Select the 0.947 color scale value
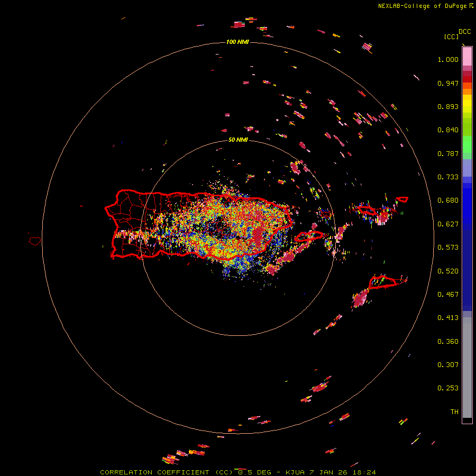This screenshot has height=476, width=476. [x=448, y=83]
